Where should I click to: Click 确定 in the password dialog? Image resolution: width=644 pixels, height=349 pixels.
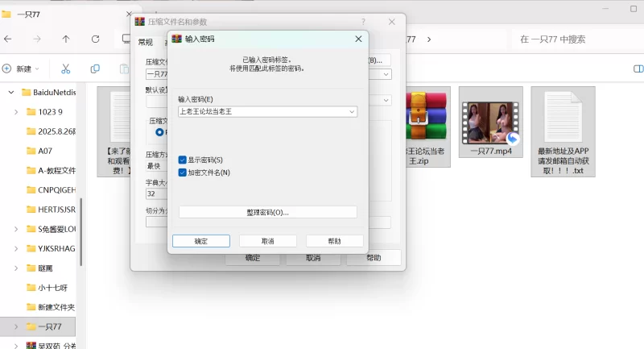[201, 241]
